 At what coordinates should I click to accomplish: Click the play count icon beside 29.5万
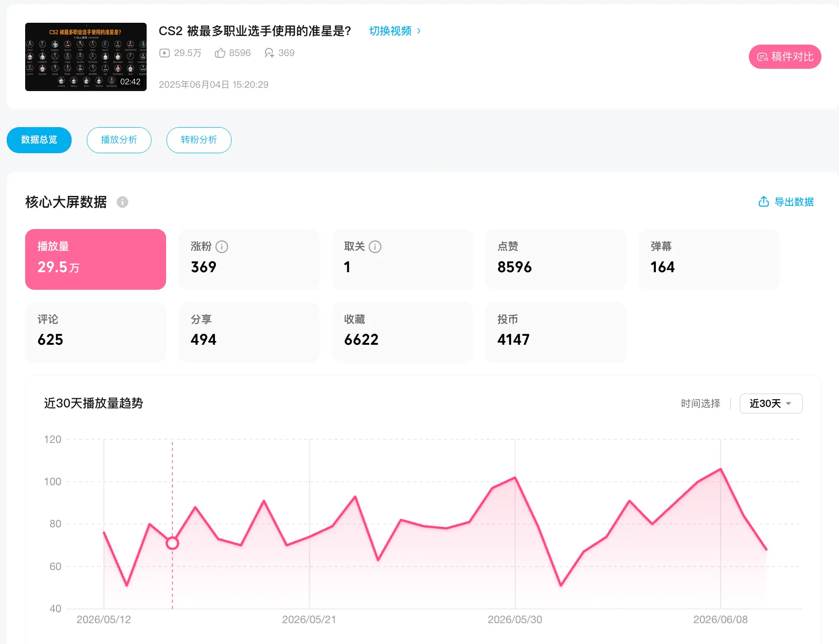164,53
